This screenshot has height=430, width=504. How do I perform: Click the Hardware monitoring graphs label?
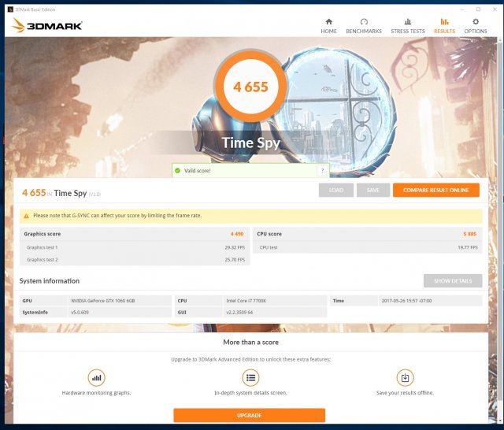[96, 393]
